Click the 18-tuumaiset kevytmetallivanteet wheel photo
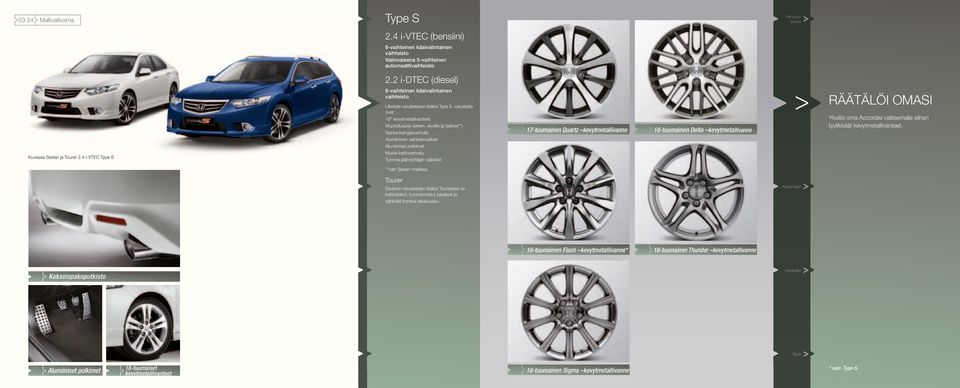The width and height of the screenshot is (960, 388). (143, 323)
